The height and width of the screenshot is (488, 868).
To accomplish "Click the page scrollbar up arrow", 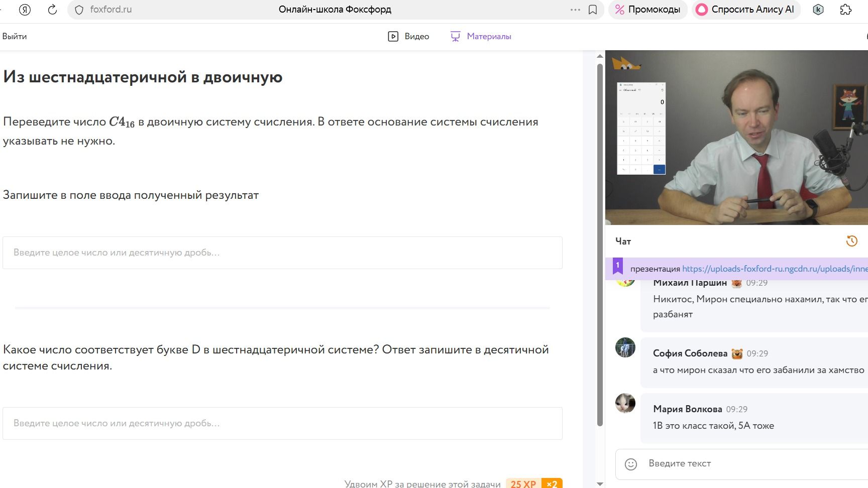I will (599, 56).
